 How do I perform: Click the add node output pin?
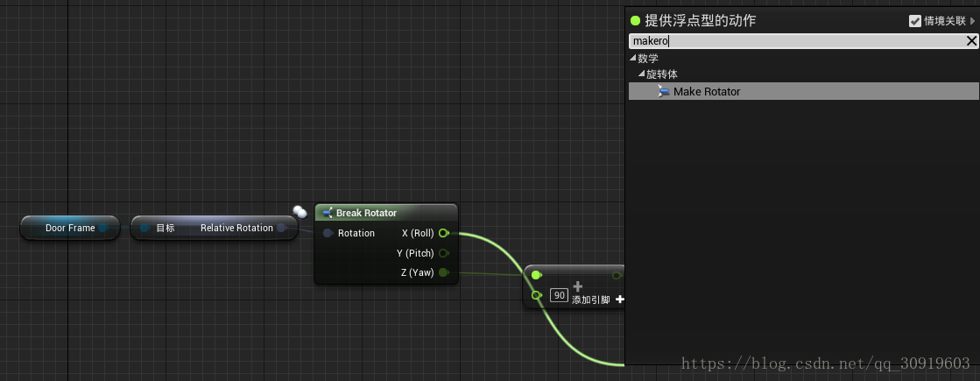point(617,275)
